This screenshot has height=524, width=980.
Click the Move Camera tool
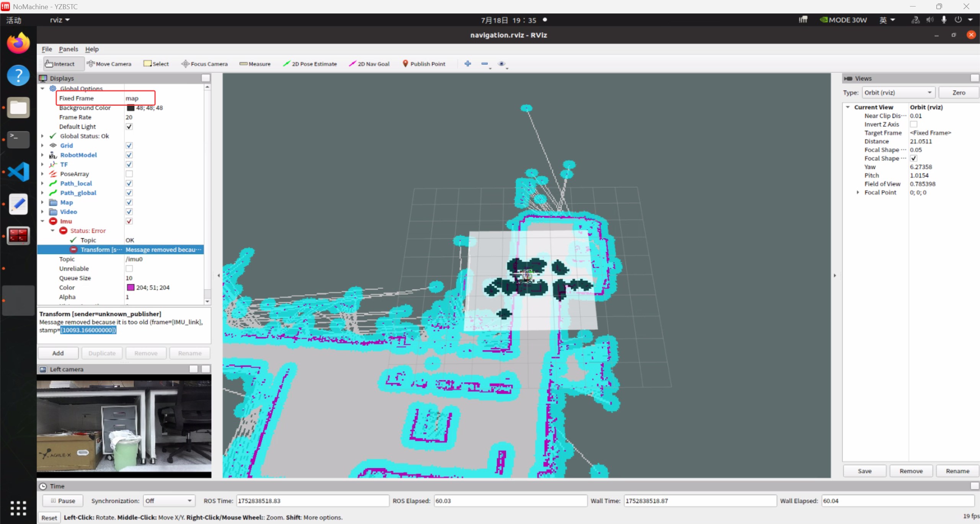(x=109, y=64)
